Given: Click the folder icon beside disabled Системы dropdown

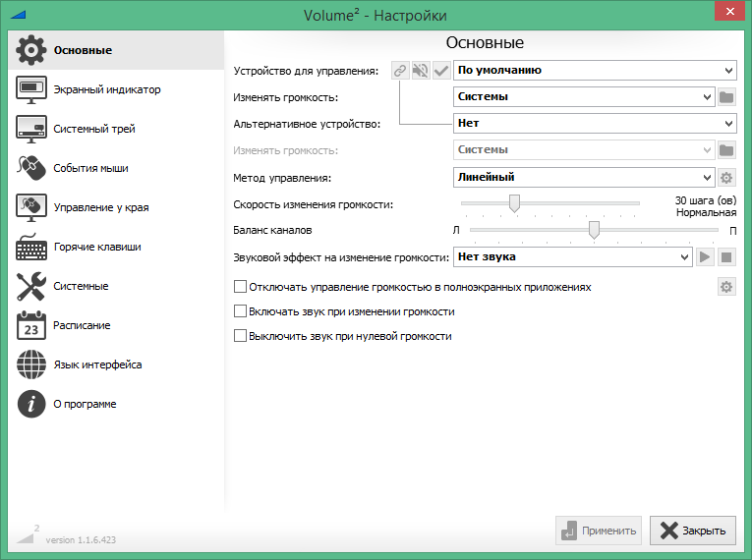Looking at the screenshot, I should click(726, 150).
